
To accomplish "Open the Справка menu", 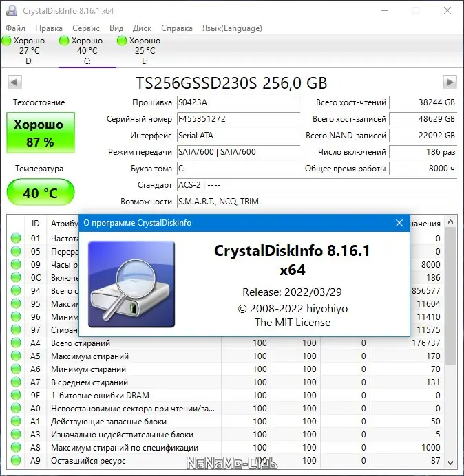I will point(176,28).
